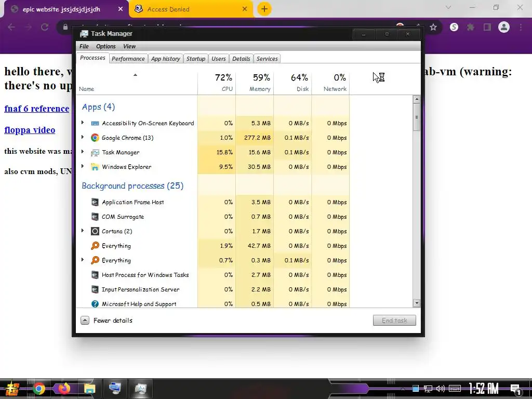The width and height of the screenshot is (532, 399).
Task: Open Chrome extensions puzzle icon
Action: (x=471, y=27)
